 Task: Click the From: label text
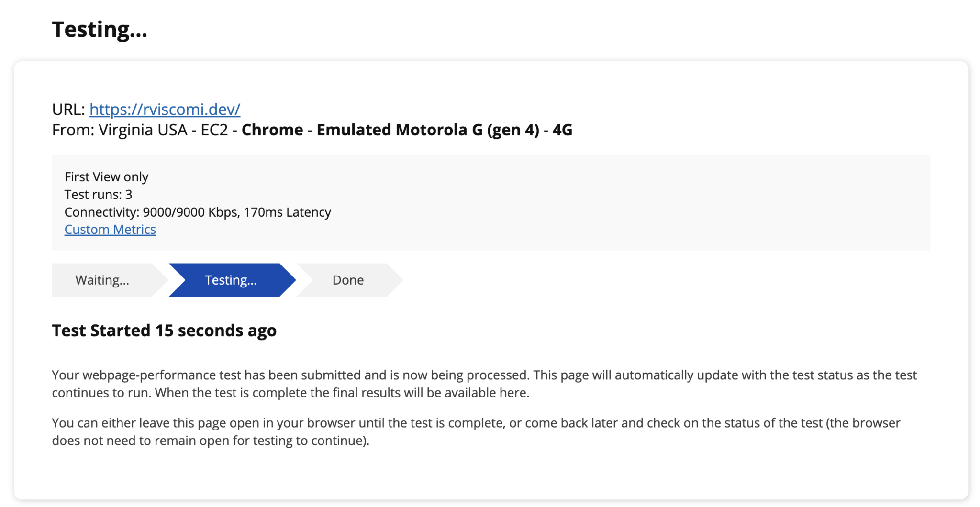pos(73,130)
